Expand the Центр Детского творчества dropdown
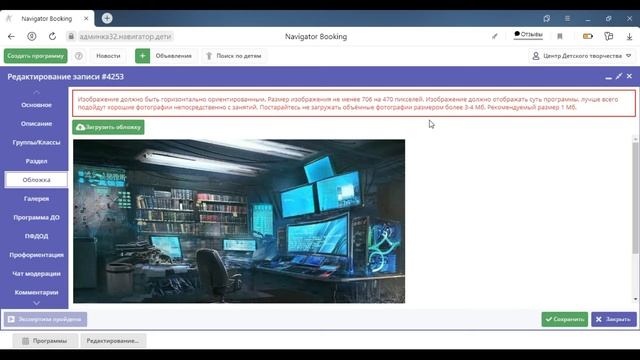This screenshot has width=640, height=360. pos(582,56)
